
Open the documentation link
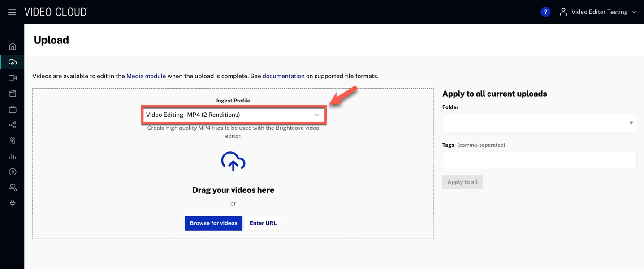(283, 76)
